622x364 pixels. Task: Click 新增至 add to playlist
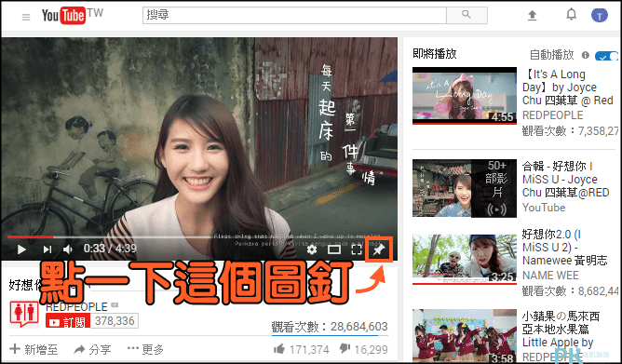pyautogui.click(x=34, y=349)
